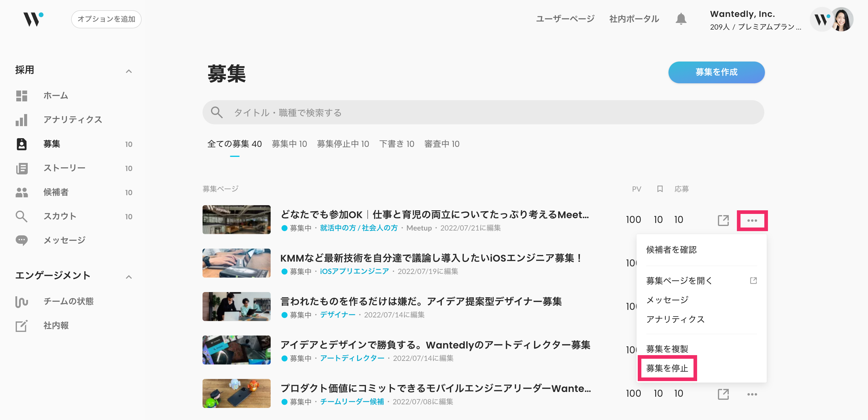Click the アートディレクター tag link

click(x=352, y=358)
